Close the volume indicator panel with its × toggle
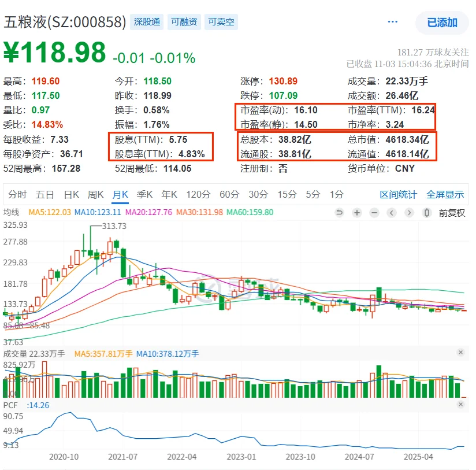Image resolution: width=476 pixels, height=470 pixels. 460,351
